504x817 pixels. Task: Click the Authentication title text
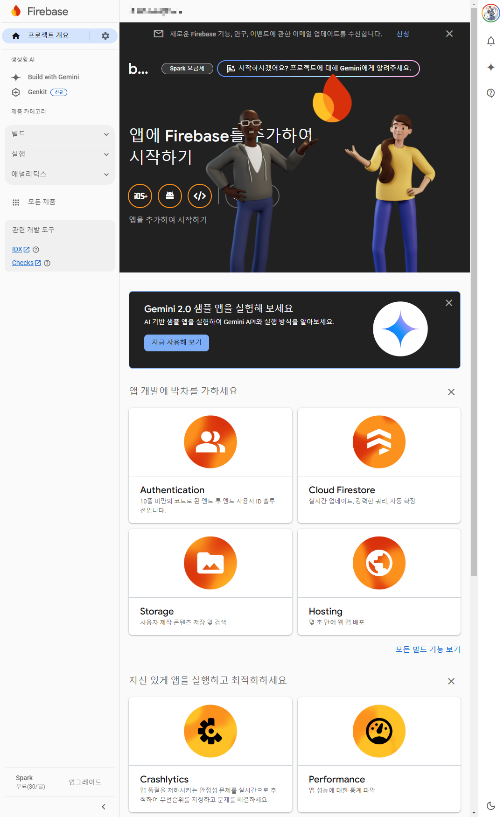click(x=172, y=490)
